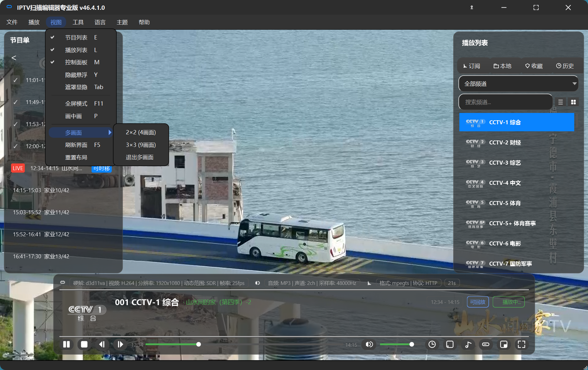
Task: Click the screenshot square icon
Action: point(450,345)
